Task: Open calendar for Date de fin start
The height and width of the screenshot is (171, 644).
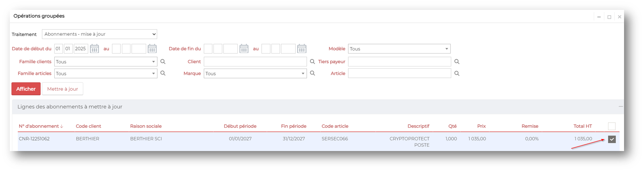Action: [244, 49]
